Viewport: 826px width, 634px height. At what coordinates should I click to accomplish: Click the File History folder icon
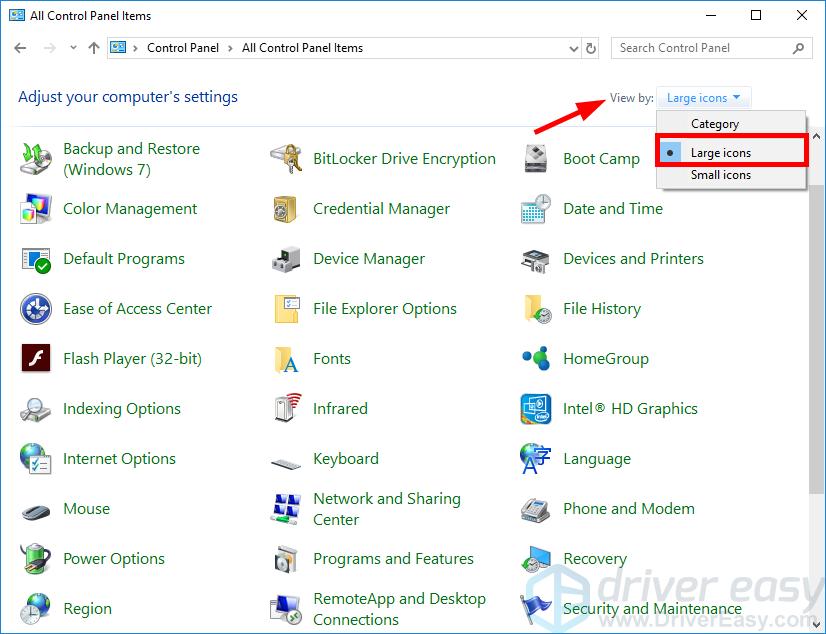pos(537,309)
